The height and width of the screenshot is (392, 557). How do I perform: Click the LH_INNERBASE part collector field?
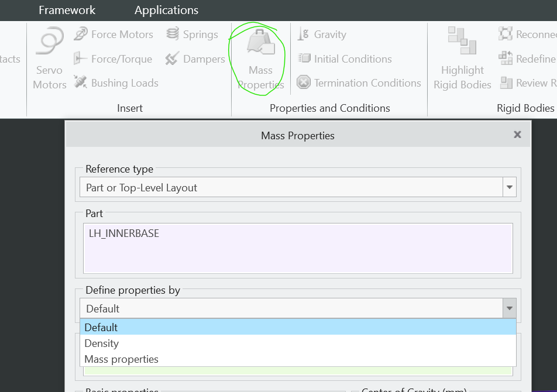(298, 247)
